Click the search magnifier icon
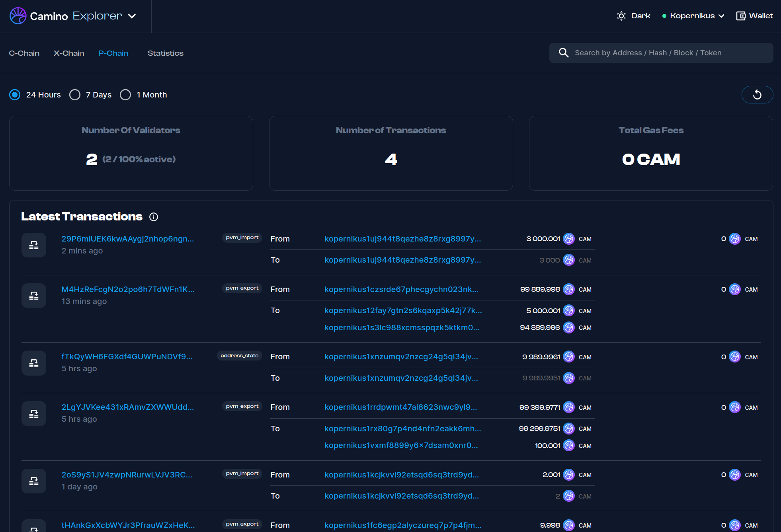The height and width of the screenshot is (532, 781). [563, 53]
